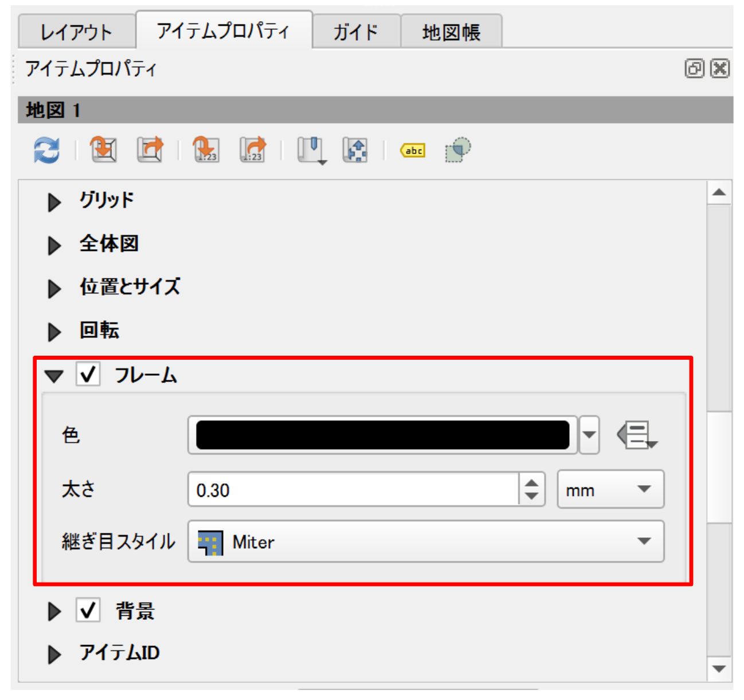The height and width of the screenshot is (700, 744).
Task: Close the アイテムプロパティ panel
Action: [x=720, y=68]
